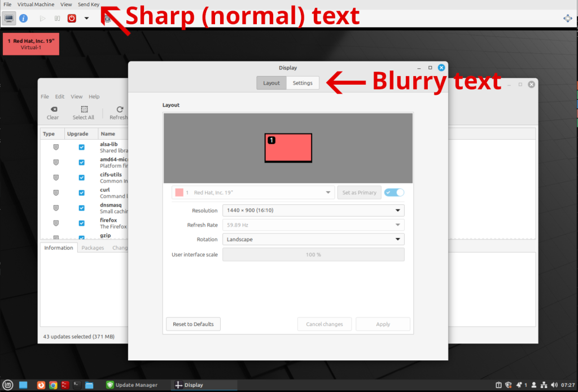Expand shutdown options arrow beside power button
The image size is (578, 392).
coord(86,18)
